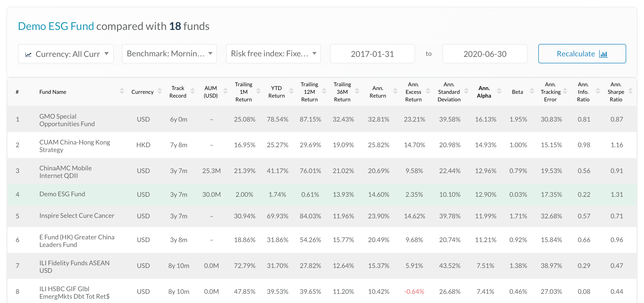The width and height of the screenshot is (644, 303).
Task: Select the highlighted Demo ESG Fund row
Action: tap(62, 194)
